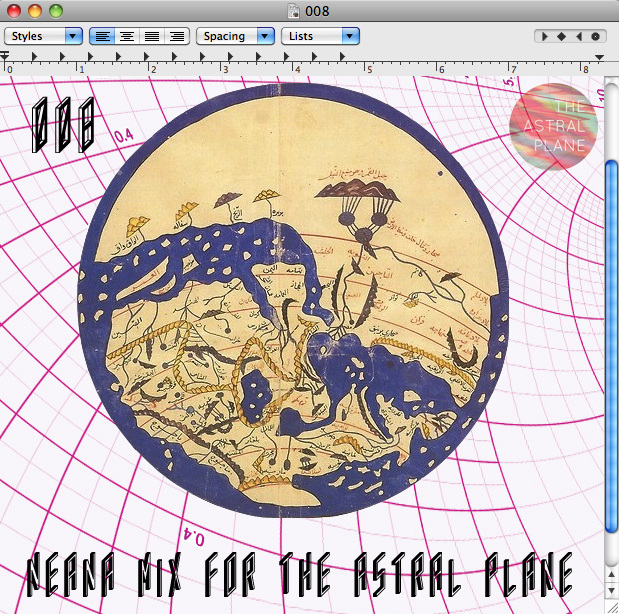Click the vertical scrollbar thumb
The height and width of the screenshot is (614, 619).
(x=611, y=340)
